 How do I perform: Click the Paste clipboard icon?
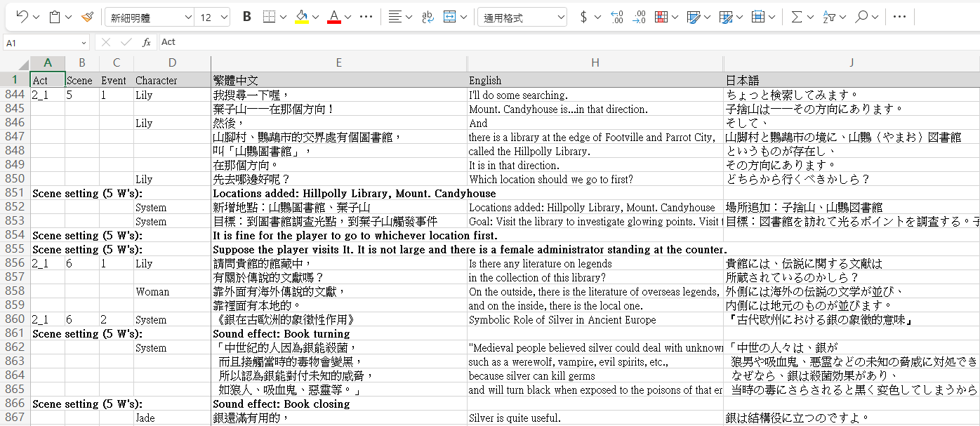(x=55, y=17)
